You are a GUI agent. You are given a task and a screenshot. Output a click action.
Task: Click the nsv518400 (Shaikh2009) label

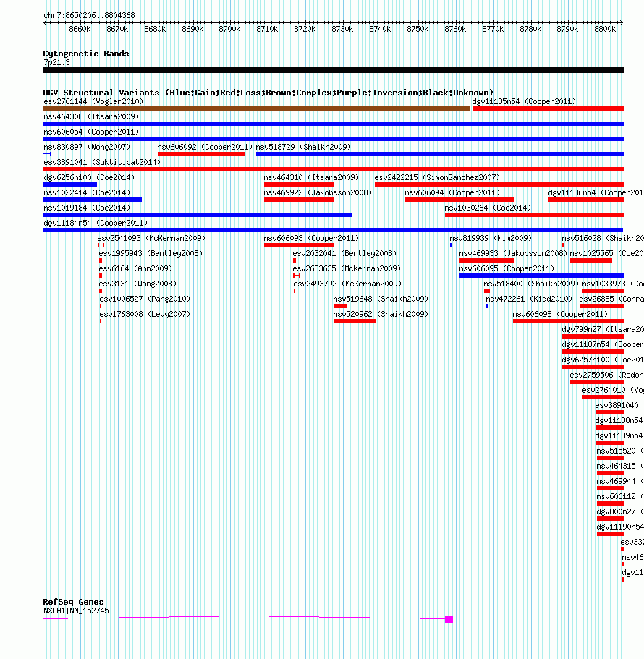pyautogui.click(x=531, y=284)
